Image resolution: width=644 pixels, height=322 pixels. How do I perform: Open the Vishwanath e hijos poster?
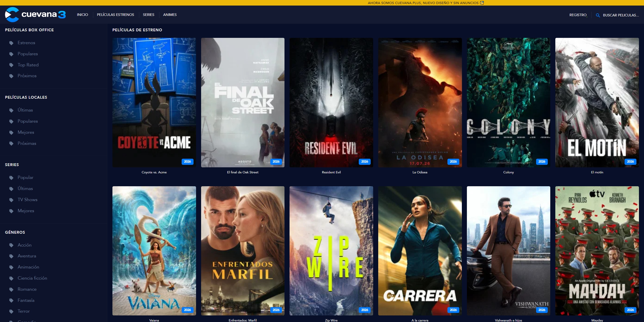point(509,251)
